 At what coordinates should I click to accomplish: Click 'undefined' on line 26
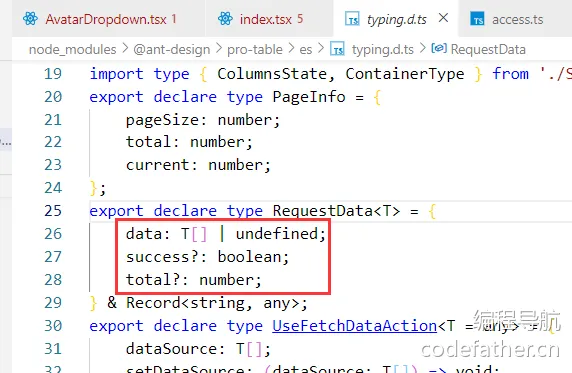point(277,234)
